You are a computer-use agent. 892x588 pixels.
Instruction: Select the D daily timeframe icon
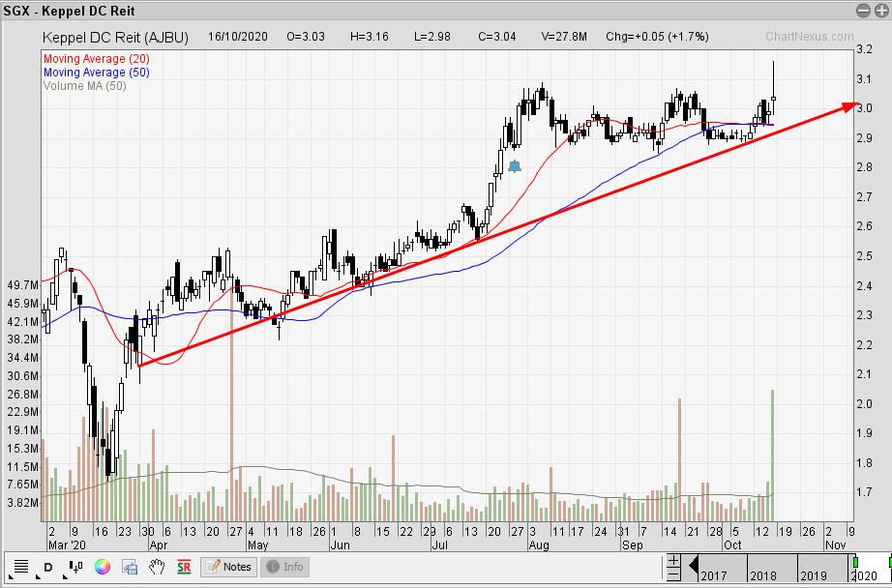pos(48,566)
